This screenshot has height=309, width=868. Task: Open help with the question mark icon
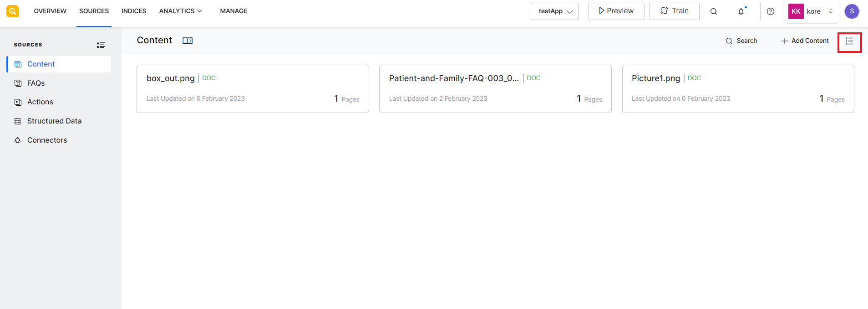point(771,11)
